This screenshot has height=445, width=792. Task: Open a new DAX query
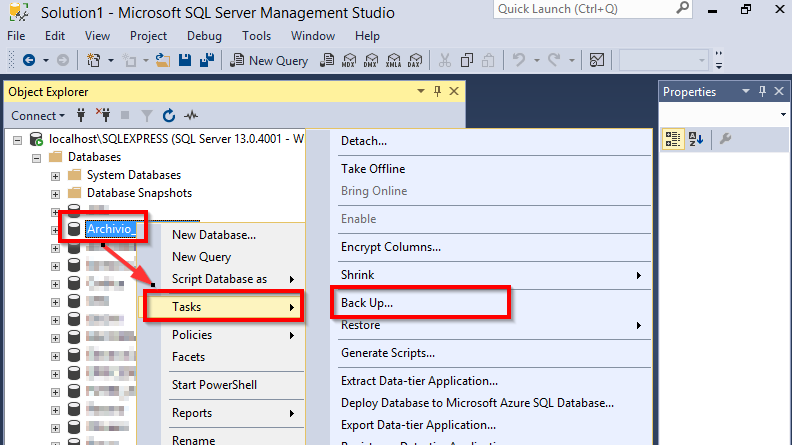[x=415, y=61]
